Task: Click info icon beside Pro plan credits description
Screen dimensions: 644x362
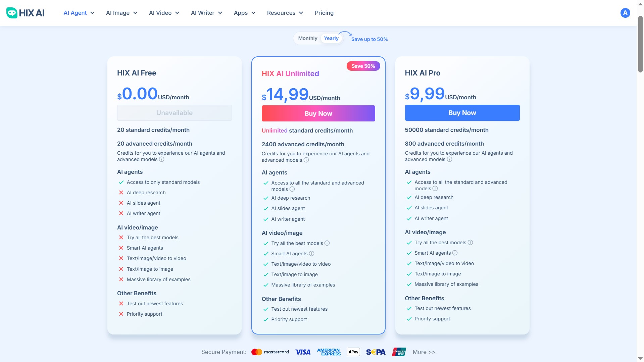Action: coord(449,159)
